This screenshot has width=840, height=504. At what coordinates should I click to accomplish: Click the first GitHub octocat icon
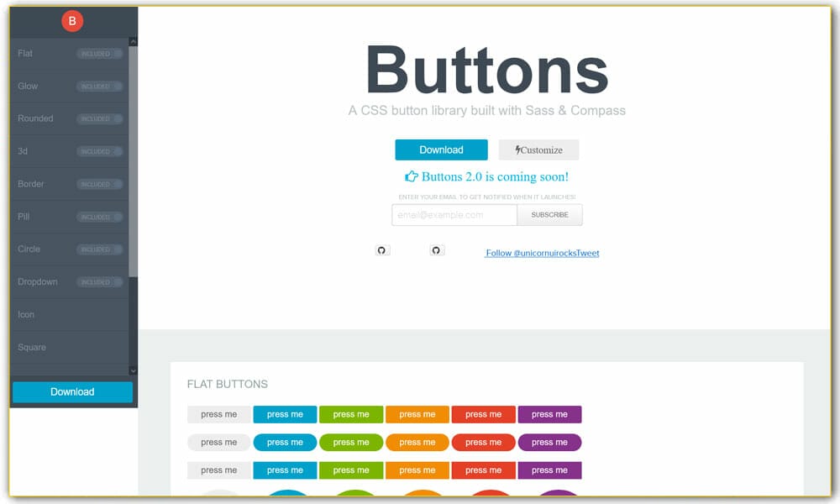click(x=382, y=249)
